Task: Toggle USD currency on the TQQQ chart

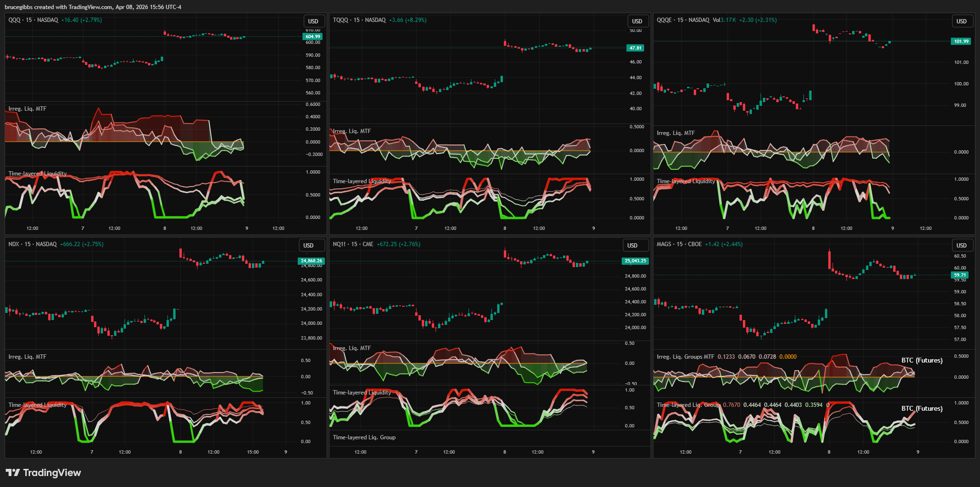Action: point(637,21)
